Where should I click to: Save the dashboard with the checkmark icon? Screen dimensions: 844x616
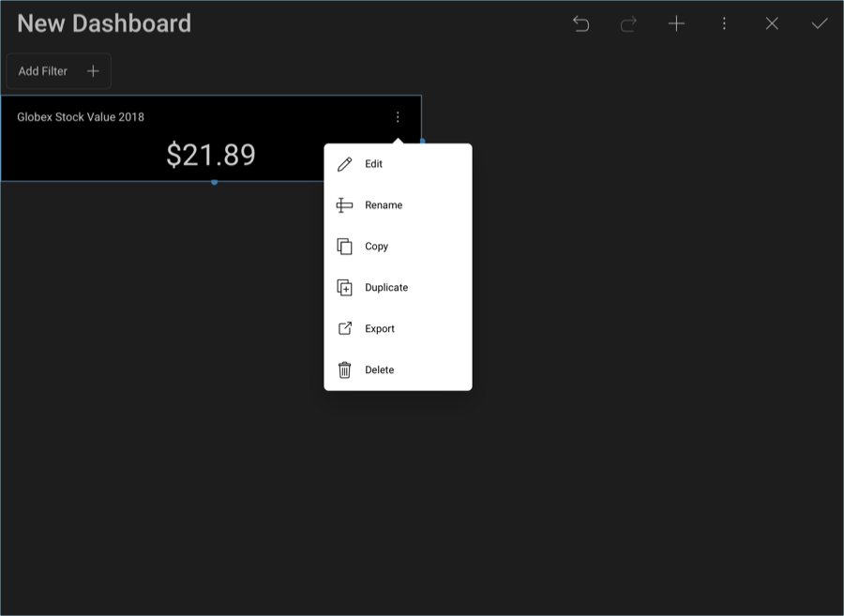(820, 24)
